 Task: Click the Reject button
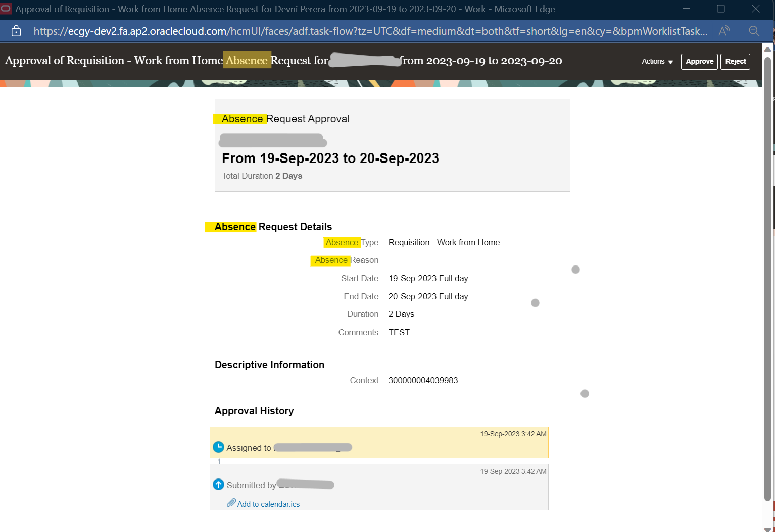735,61
